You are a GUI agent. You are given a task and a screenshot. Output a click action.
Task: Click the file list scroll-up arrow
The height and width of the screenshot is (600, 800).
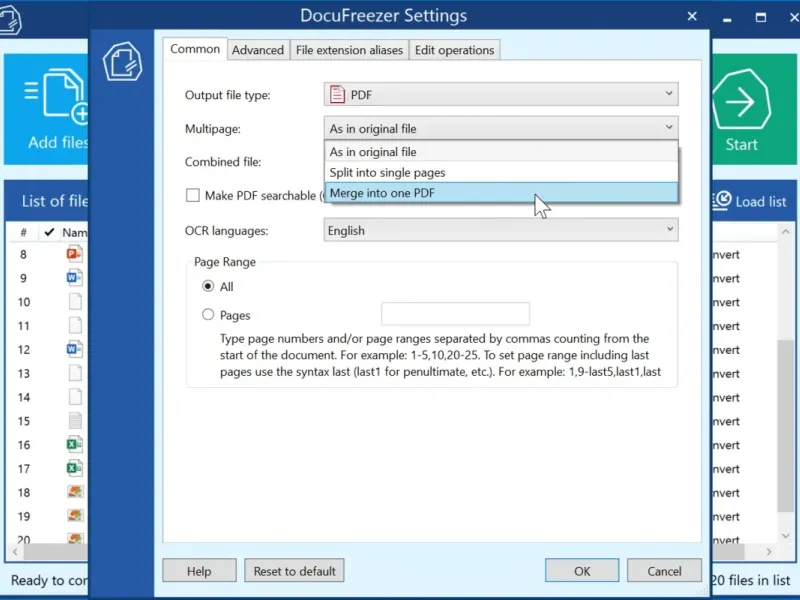(x=785, y=232)
